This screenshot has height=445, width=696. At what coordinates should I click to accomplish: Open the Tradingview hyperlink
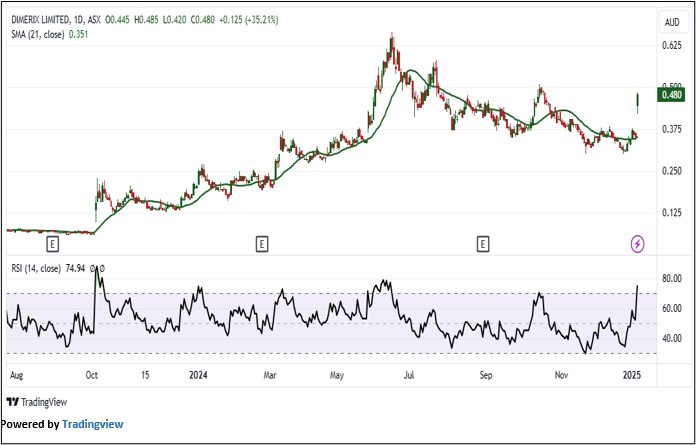point(92,424)
